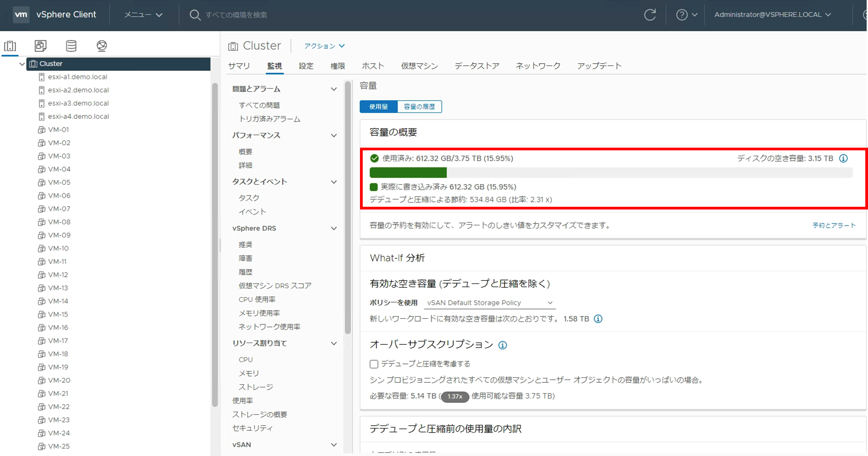The width and height of the screenshot is (868, 456).
Task: Open the vSAN Default Storage Policy dropdown
Action: tap(490, 303)
